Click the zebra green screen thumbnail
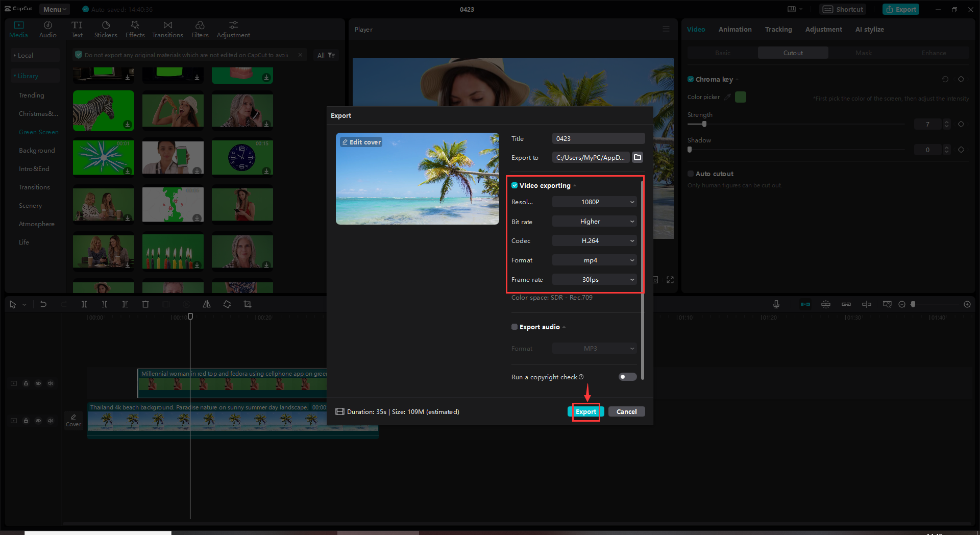 coord(103,110)
